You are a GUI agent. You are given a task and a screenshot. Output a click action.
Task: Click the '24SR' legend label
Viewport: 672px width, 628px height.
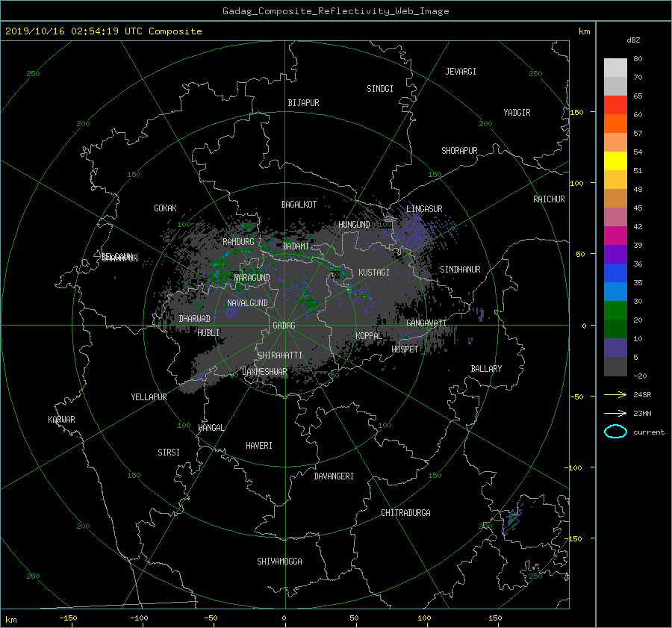(x=642, y=395)
